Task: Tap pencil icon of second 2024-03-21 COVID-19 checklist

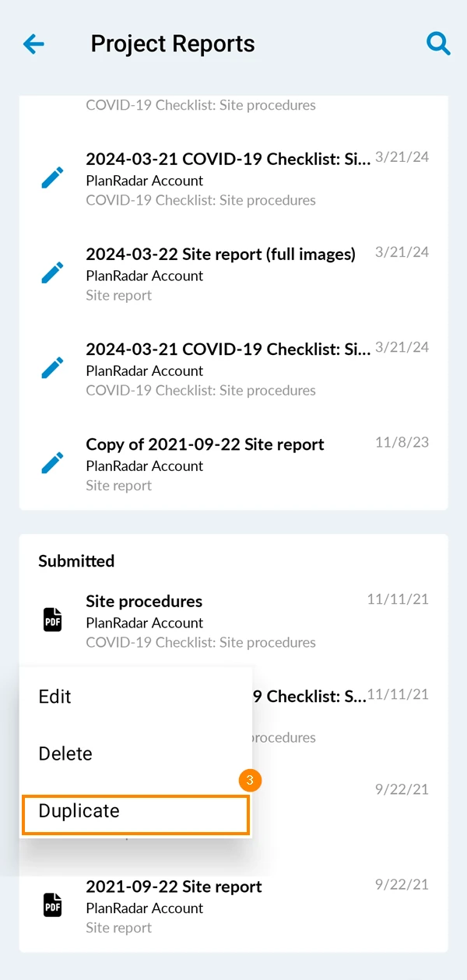Action: [52, 368]
